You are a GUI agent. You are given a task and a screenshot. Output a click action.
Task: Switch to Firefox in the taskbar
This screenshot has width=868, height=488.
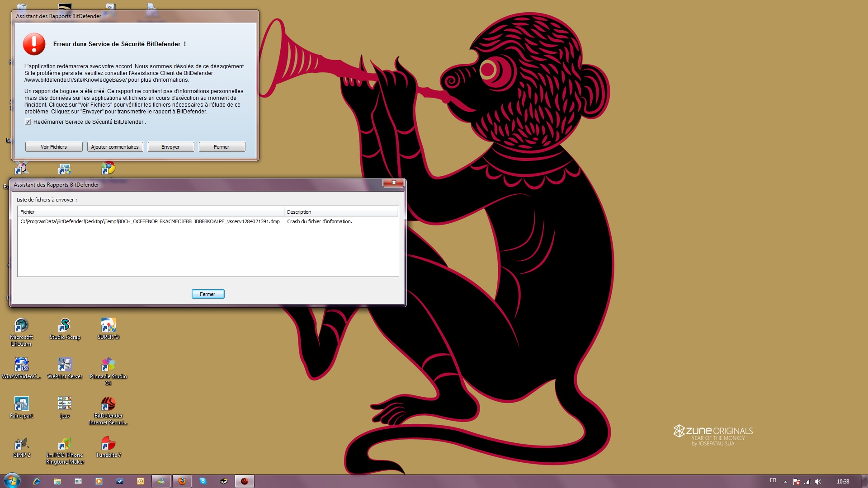coord(182,481)
